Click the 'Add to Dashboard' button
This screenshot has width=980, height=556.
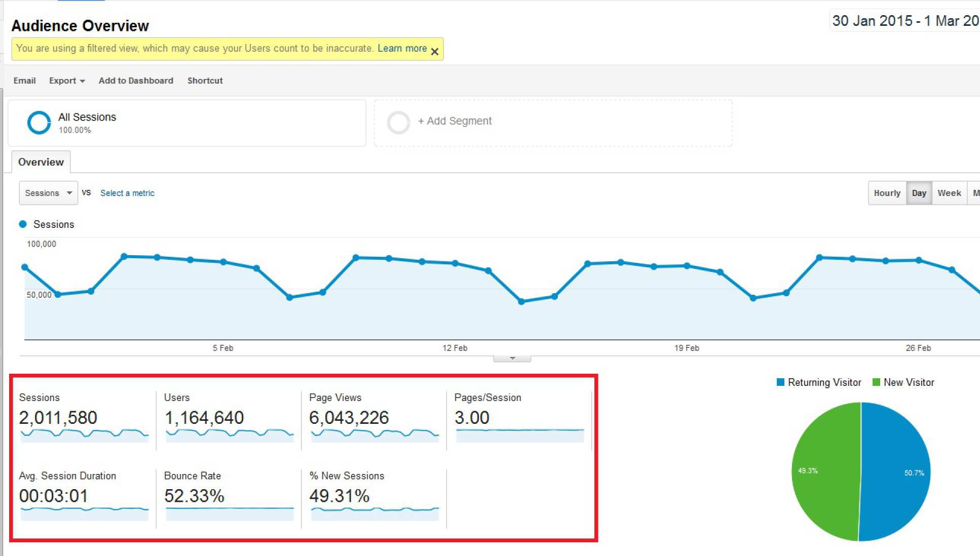135,81
